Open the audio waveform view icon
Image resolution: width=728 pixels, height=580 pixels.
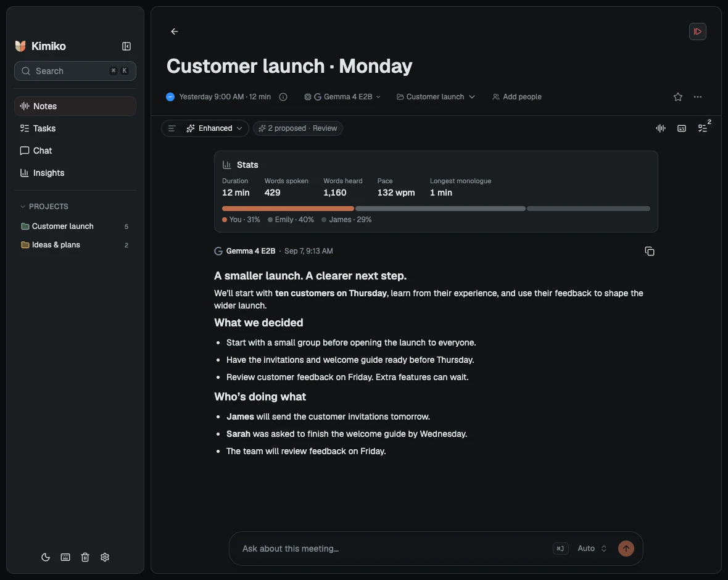(661, 128)
